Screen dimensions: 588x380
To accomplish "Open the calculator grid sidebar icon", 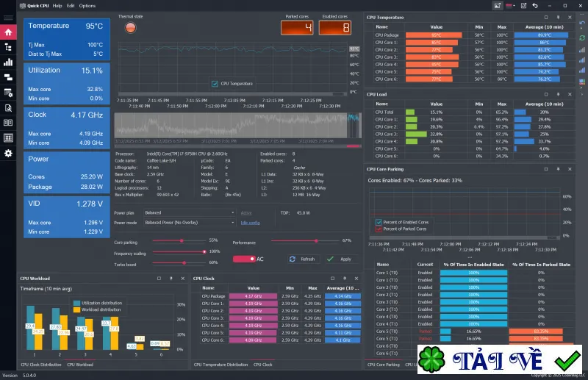I will 8,138.
